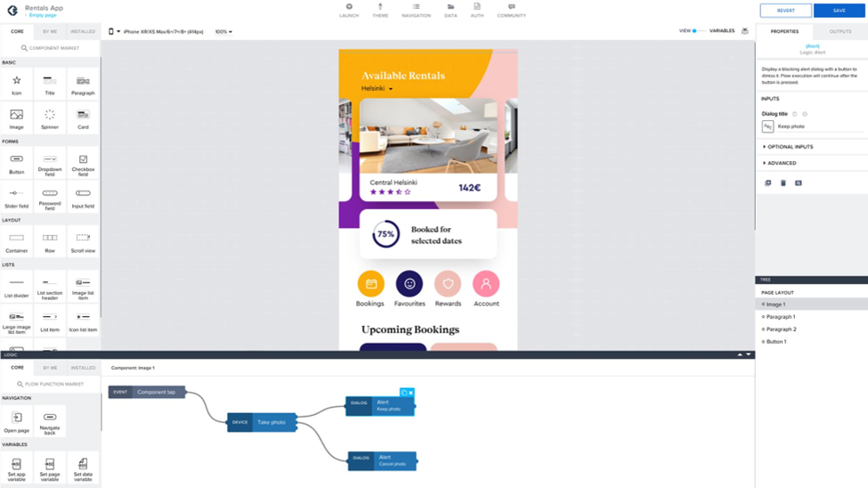Image resolution: width=868 pixels, height=488 pixels.
Task: Open the Helsinki city dropdown
Action: (x=377, y=89)
